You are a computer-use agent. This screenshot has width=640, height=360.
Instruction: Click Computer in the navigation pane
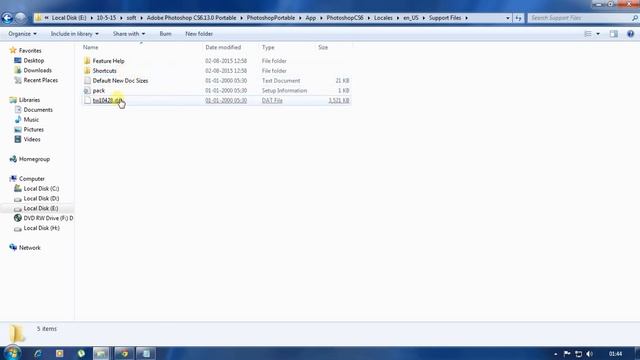click(x=32, y=179)
